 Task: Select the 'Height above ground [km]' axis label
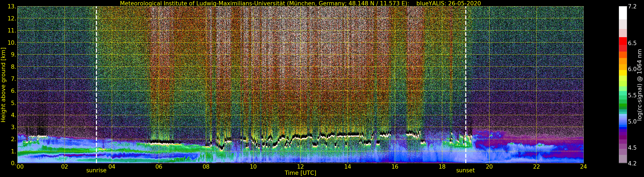pos(3,85)
